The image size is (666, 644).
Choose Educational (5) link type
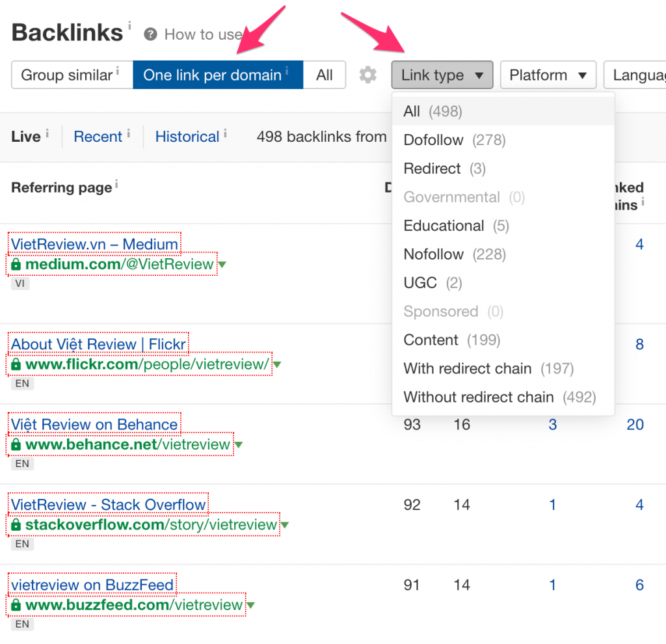point(503,226)
